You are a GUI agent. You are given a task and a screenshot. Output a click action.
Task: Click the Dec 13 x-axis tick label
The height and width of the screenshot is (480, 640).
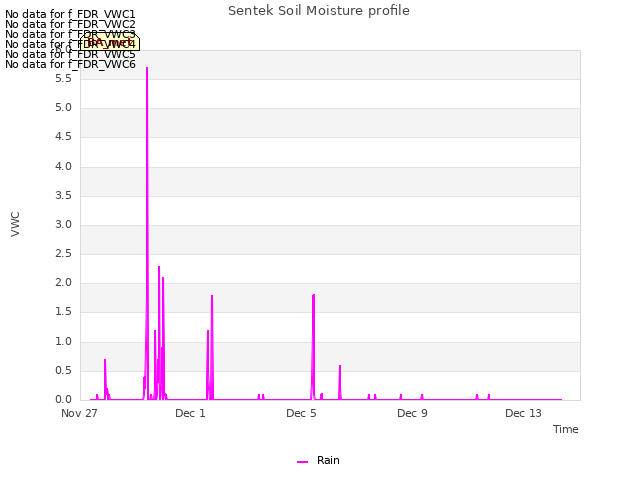[x=523, y=413]
